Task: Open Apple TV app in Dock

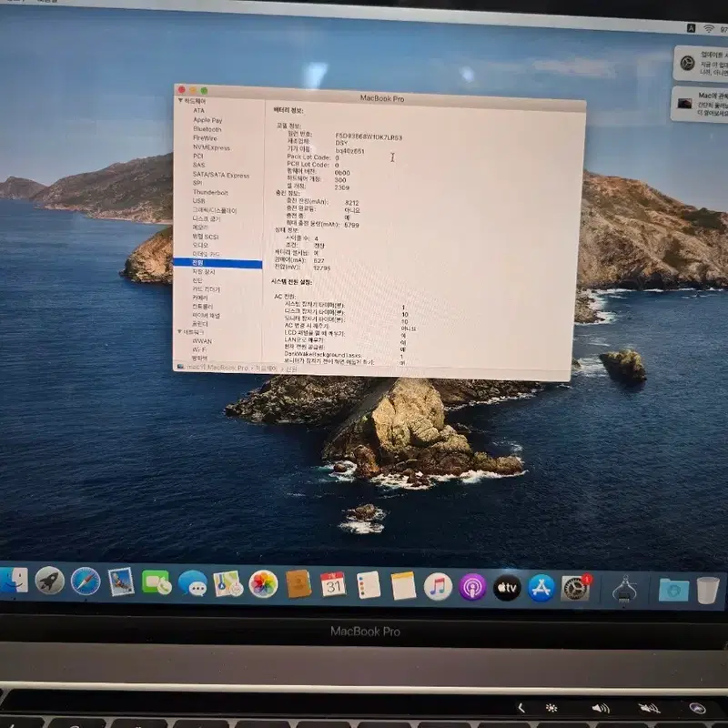Action: click(x=507, y=588)
